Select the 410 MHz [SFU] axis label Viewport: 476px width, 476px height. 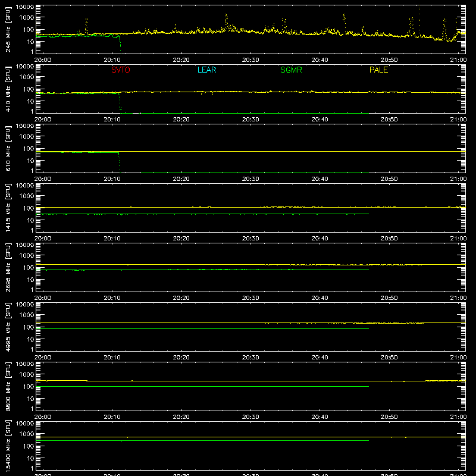8,89
